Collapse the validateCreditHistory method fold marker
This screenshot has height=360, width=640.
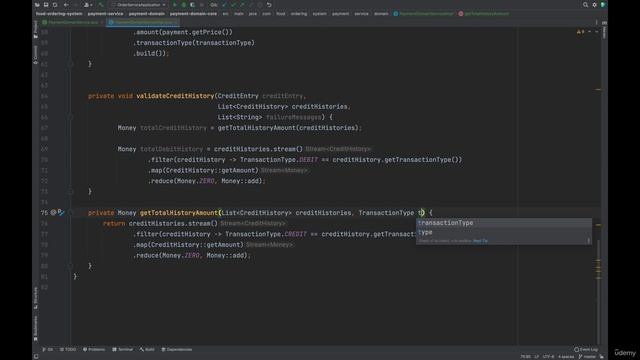click(70, 117)
